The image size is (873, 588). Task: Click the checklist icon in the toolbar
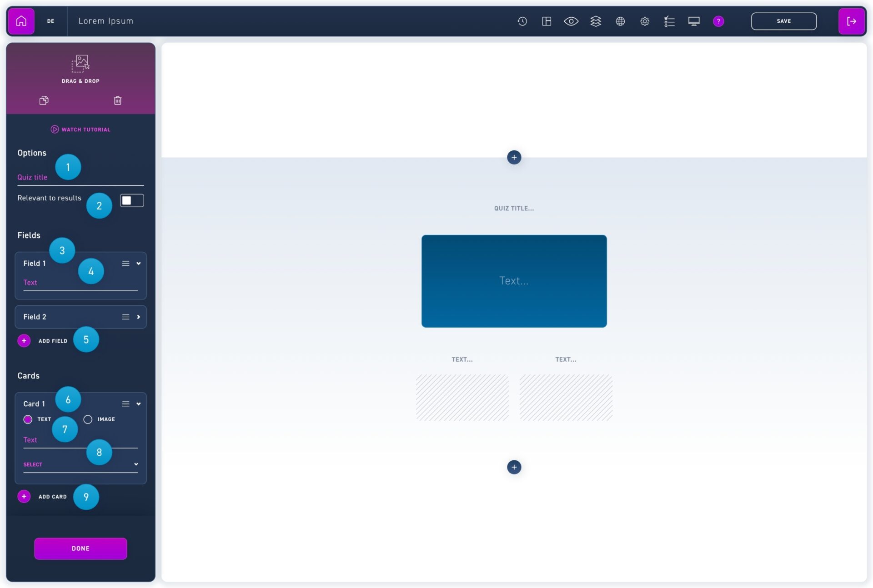669,21
